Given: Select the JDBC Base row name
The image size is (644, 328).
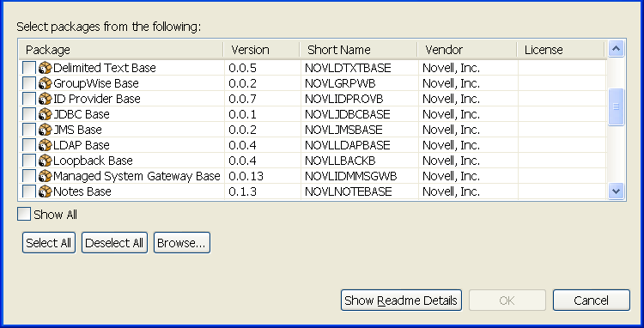Looking at the screenshot, I should click(82, 114).
